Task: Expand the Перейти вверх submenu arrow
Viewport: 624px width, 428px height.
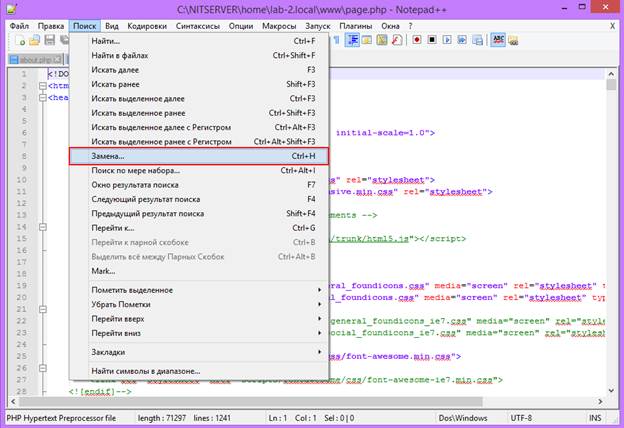Action: 319,319
